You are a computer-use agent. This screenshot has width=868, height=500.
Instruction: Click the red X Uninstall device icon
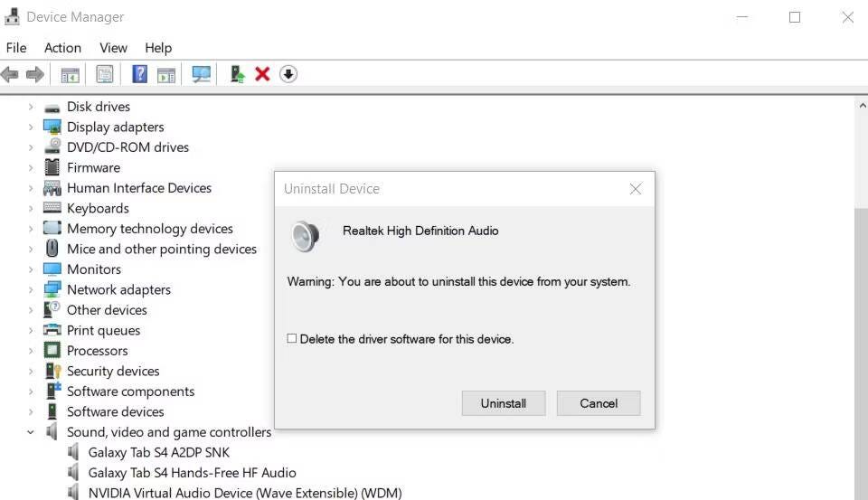click(x=262, y=74)
